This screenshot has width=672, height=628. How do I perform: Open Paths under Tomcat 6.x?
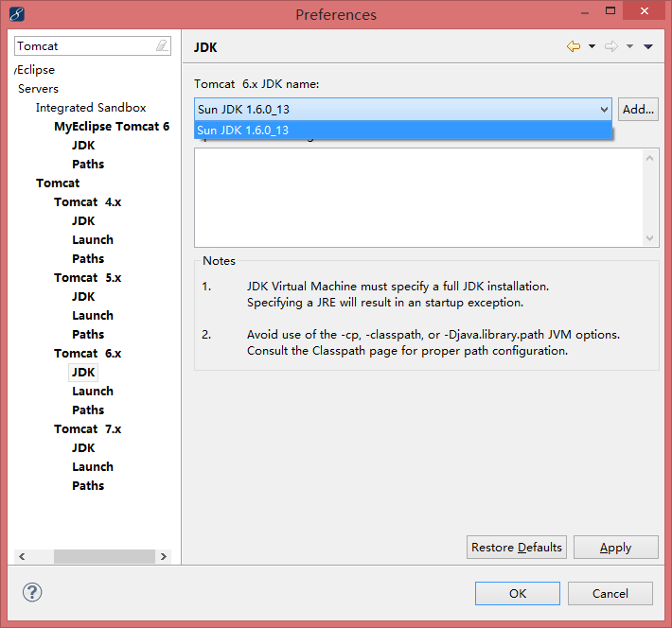[88, 410]
